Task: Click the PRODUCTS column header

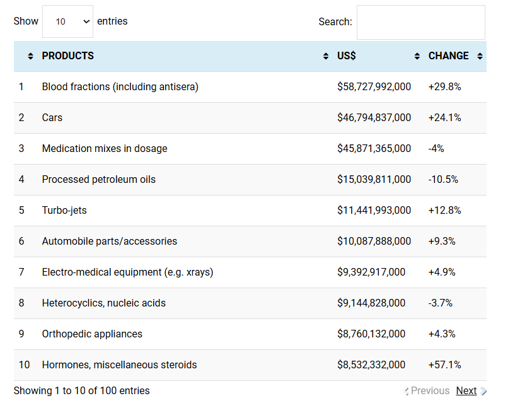Action: coord(68,55)
